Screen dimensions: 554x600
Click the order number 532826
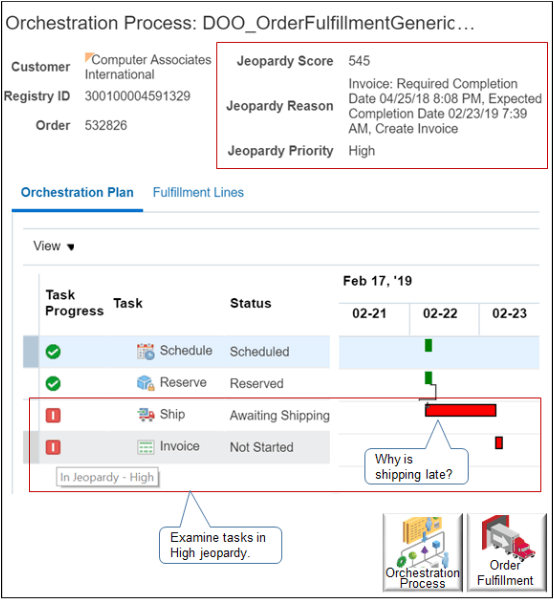[106, 126]
